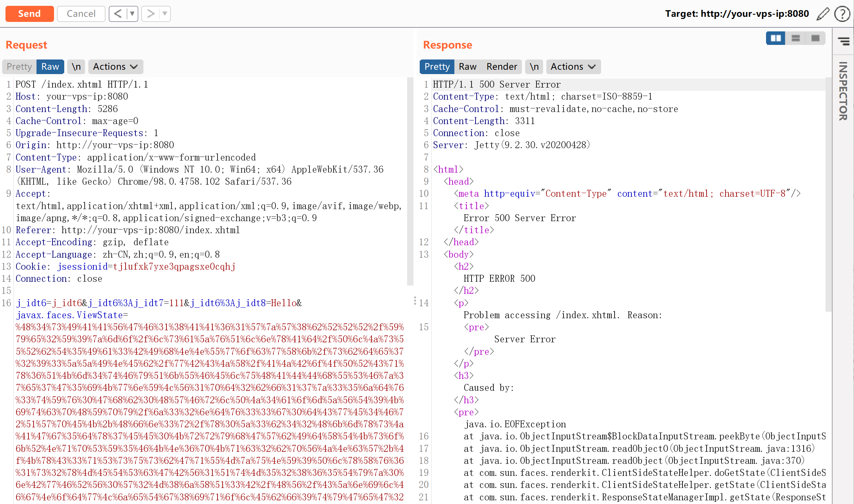Go back to previous request arrow

(118, 14)
